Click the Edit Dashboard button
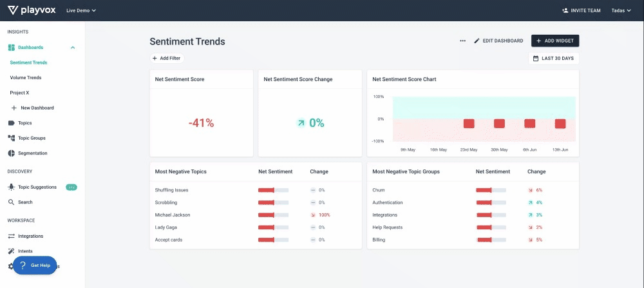 498,41
